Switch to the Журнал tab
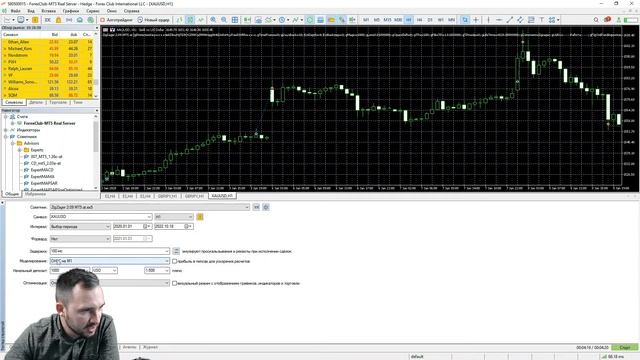The width and height of the screenshot is (640, 360). pyautogui.click(x=150, y=347)
